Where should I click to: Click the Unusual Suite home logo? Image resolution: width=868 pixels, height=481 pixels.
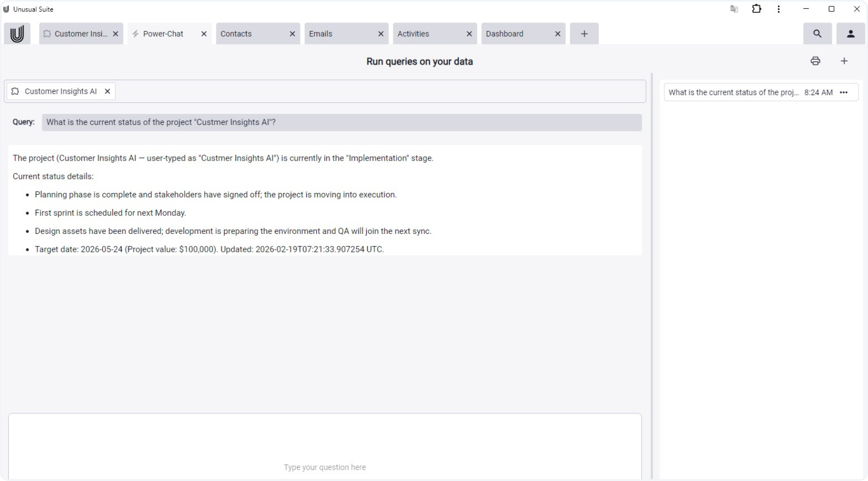click(x=17, y=34)
